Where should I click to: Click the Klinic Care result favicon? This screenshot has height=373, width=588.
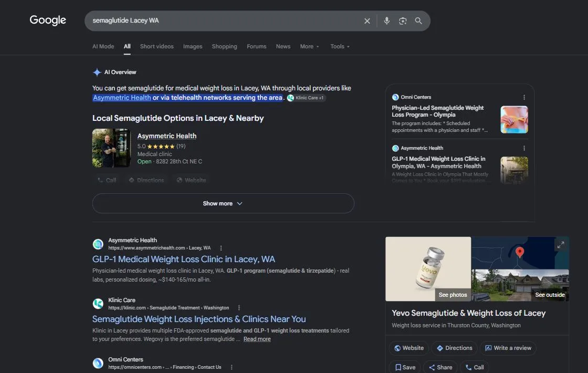98,304
